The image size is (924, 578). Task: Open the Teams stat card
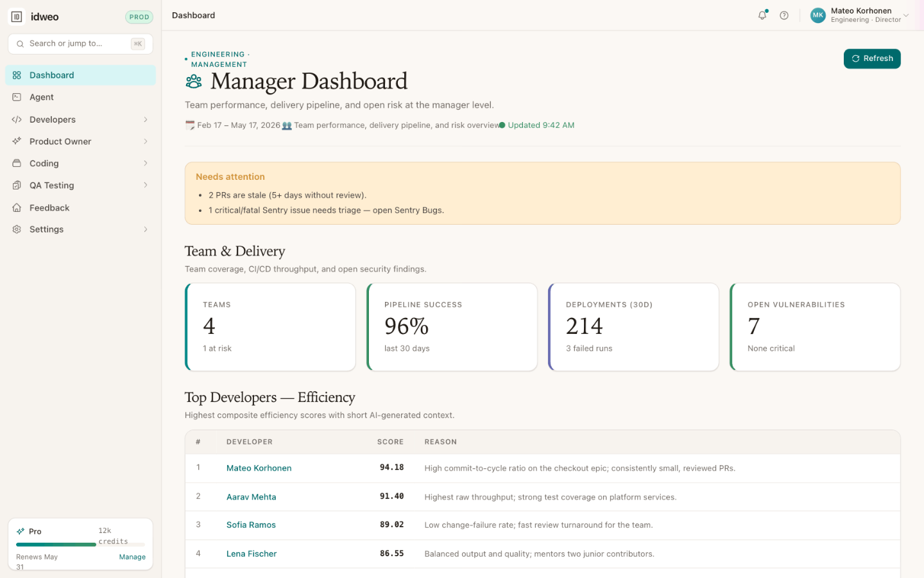pos(270,327)
